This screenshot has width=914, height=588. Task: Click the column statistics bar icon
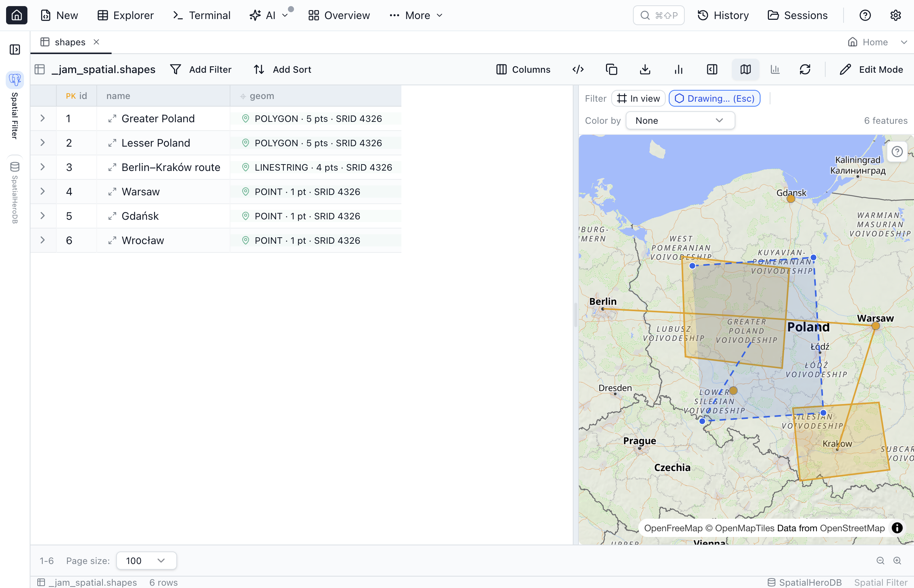678,69
